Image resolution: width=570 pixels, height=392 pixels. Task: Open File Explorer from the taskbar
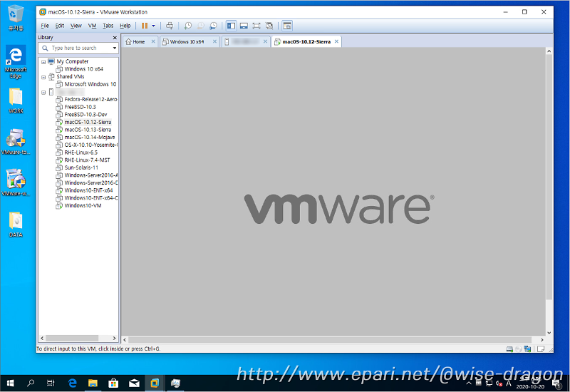pos(93,383)
